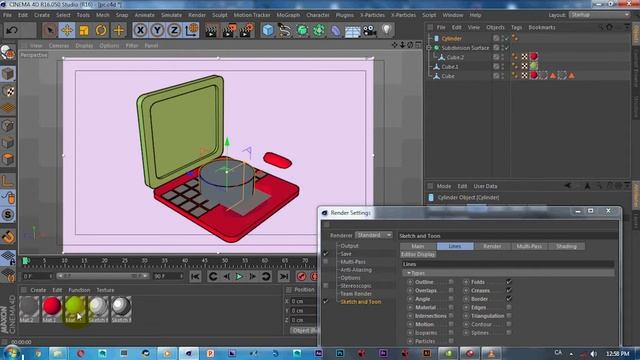Add a floor/environment object icon
This screenshot has width=640, height=360.
pyautogui.click(x=353, y=31)
